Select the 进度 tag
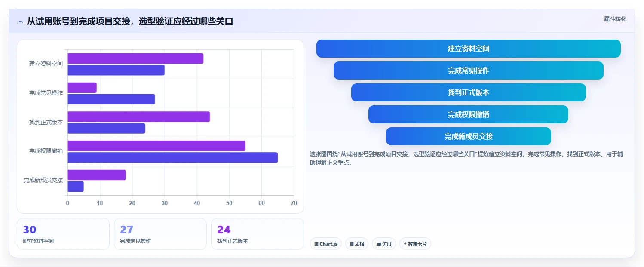This screenshot has height=267, width=644. tap(384, 244)
